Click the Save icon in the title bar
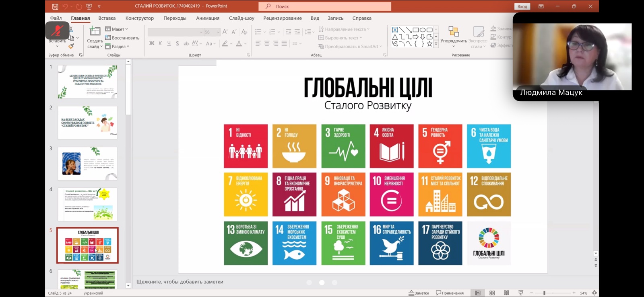The height and width of the screenshot is (297, 644). (55, 6)
